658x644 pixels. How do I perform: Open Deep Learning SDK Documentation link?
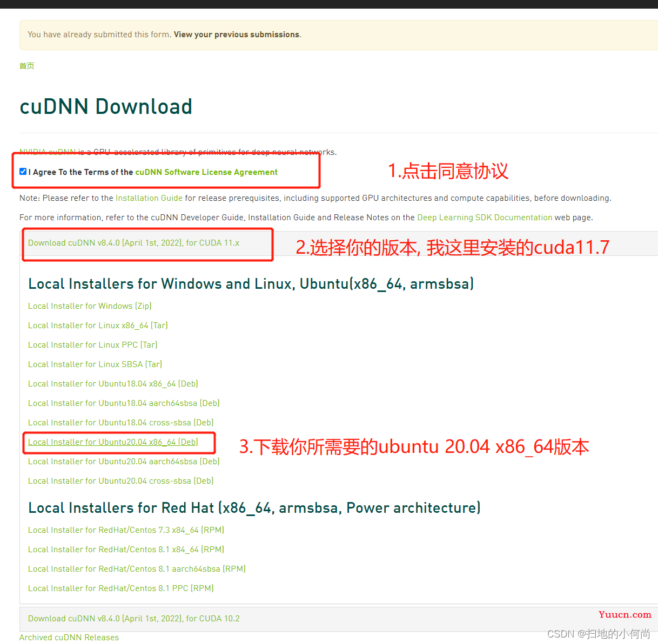point(485,218)
